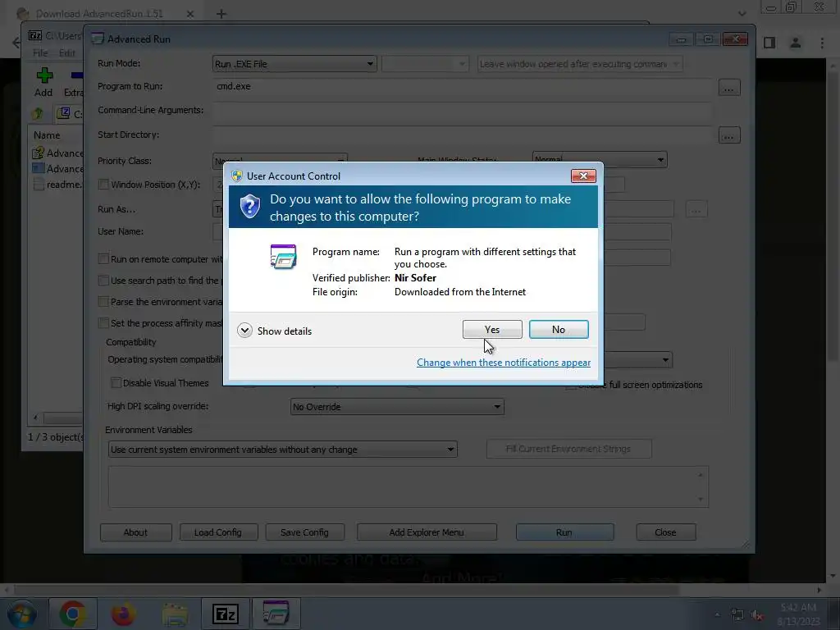The height and width of the screenshot is (630, 840).
Task: Open Firefox from the taskbar
Action: coord(123,614)
